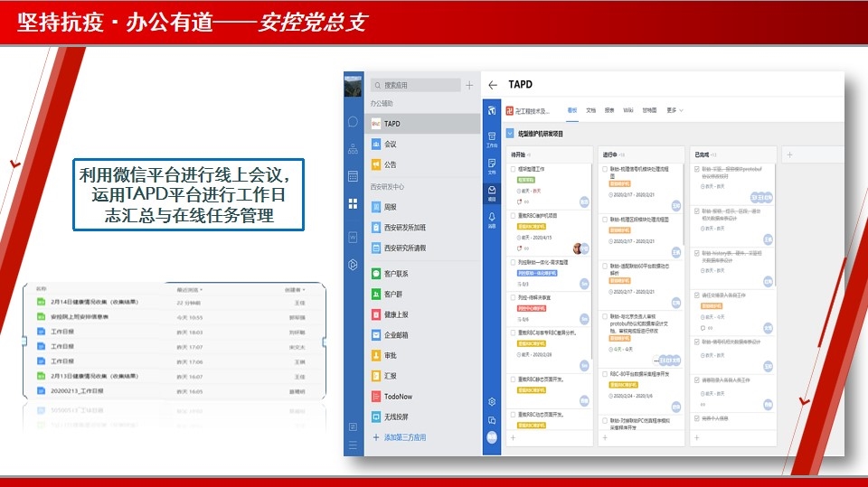868x487 pixels.
Task: Open the TAPD app entry
Action: pos(422,124)
